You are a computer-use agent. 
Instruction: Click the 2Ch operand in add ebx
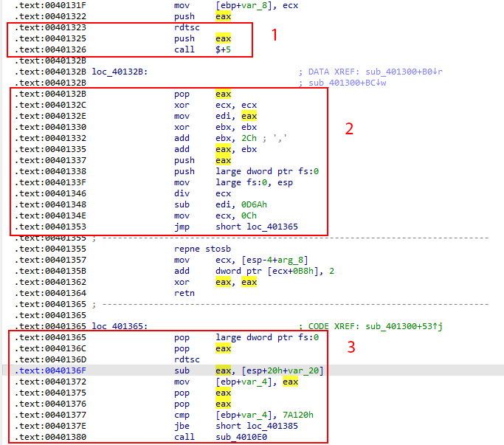point(249,138)
